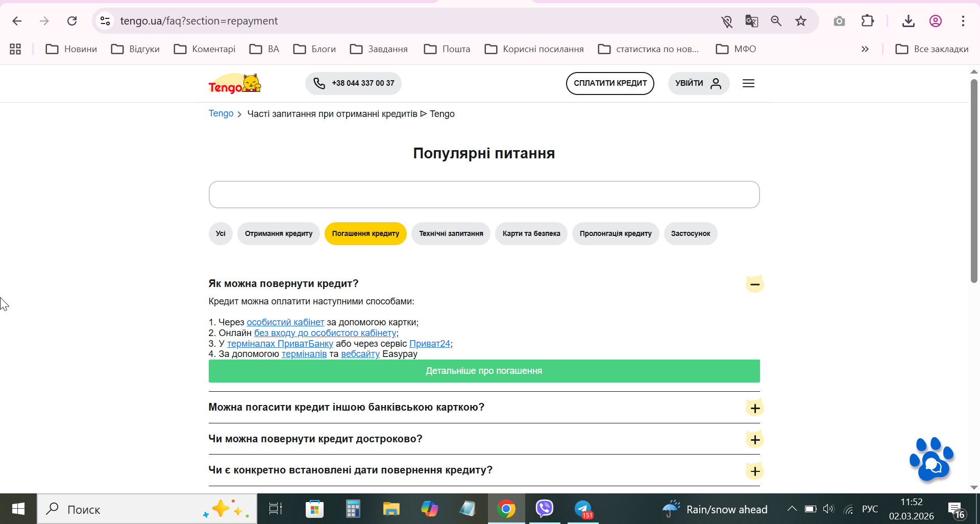The height and width of the screenshot is (524, 980).
Task: Open the 'Карти та безпека' category
Action: [531, 234]
